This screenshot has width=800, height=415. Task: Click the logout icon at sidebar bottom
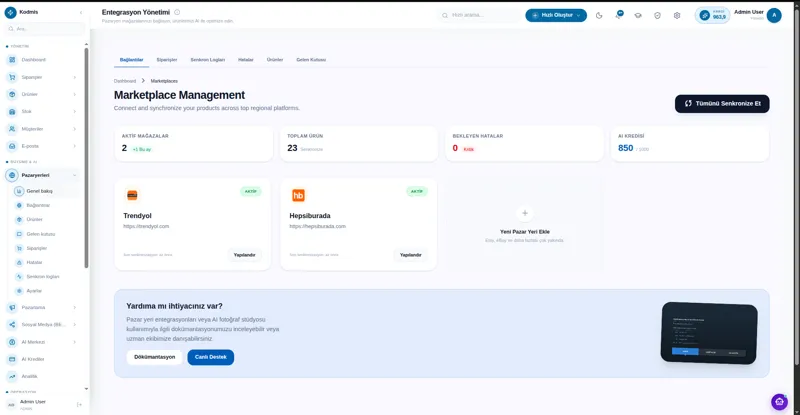pyautogui.click(x=79, y=405)
